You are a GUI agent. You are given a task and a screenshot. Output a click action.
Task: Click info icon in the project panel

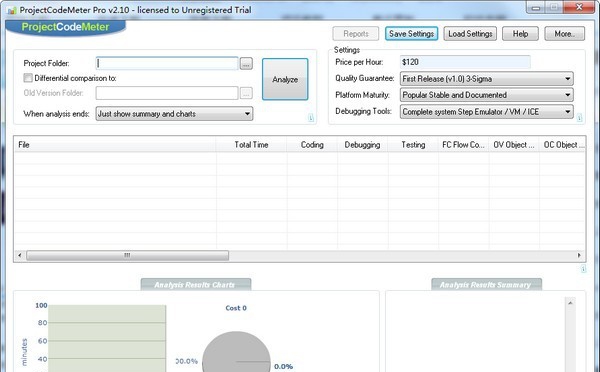coord(311,118)
